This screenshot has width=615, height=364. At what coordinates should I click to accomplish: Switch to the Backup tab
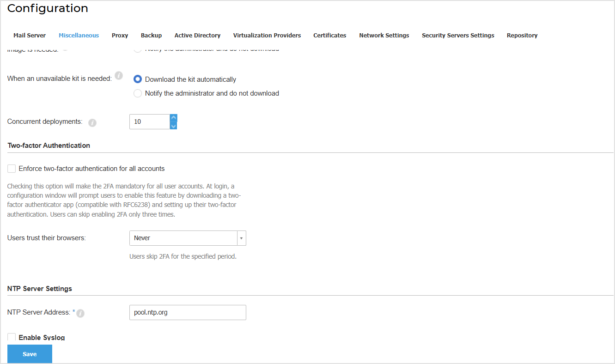pos(151,35)
